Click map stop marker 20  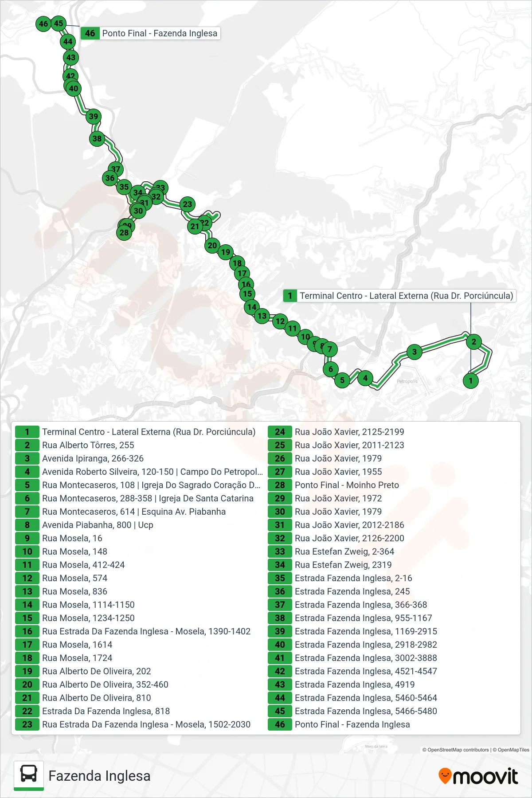pyautogui.click(x=212, y=245)
